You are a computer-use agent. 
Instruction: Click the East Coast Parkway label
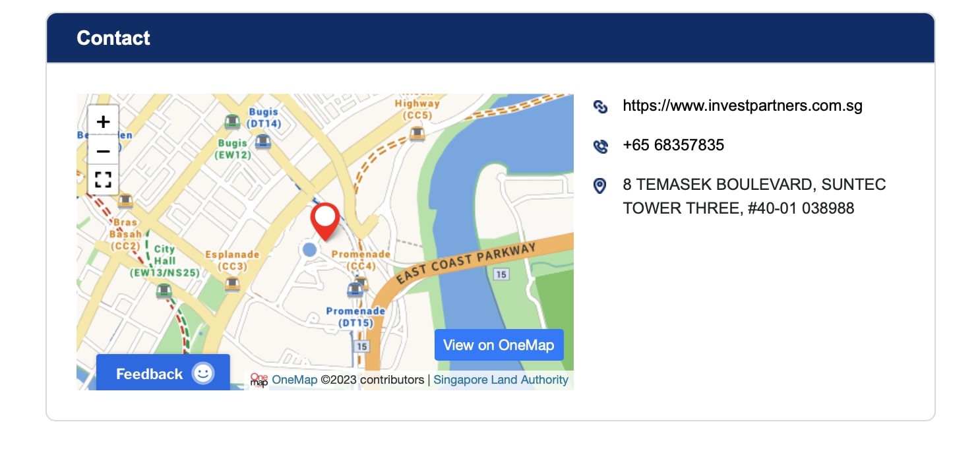pos(466,263)
